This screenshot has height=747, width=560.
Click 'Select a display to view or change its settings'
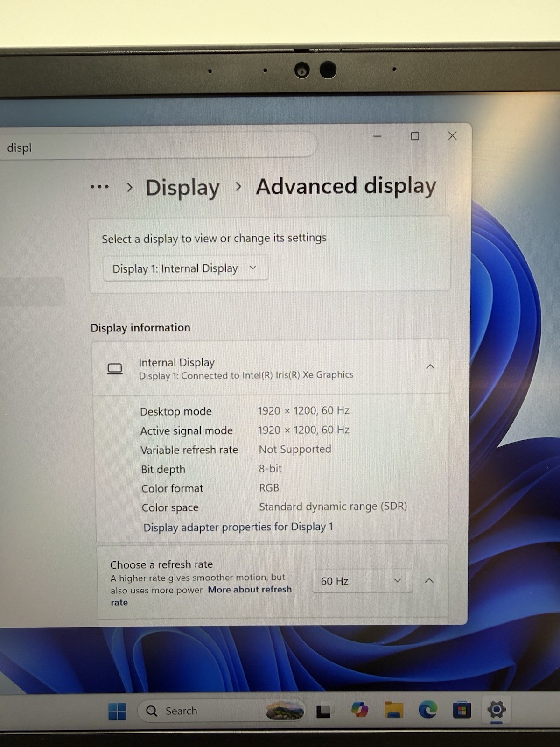coord(214,239)
